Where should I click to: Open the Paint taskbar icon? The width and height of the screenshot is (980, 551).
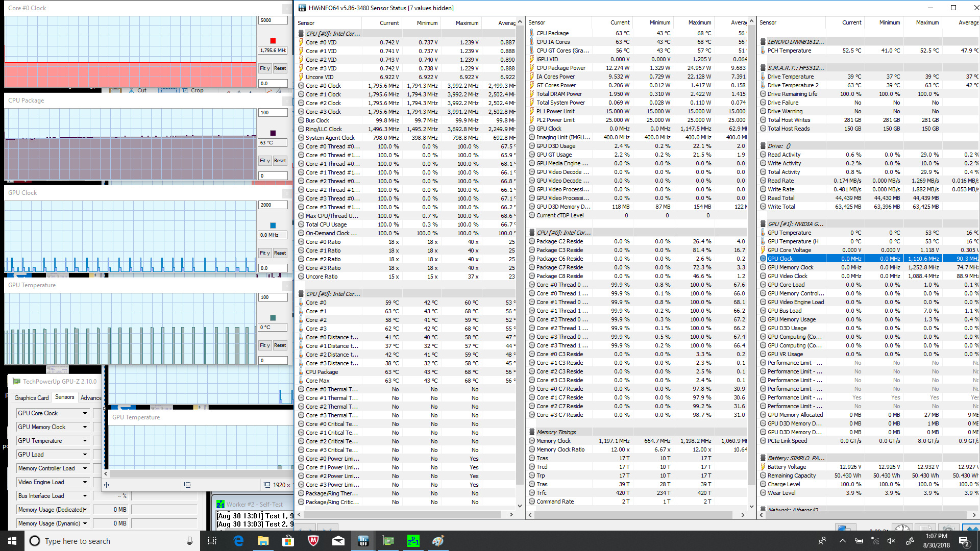coord(438,541)
